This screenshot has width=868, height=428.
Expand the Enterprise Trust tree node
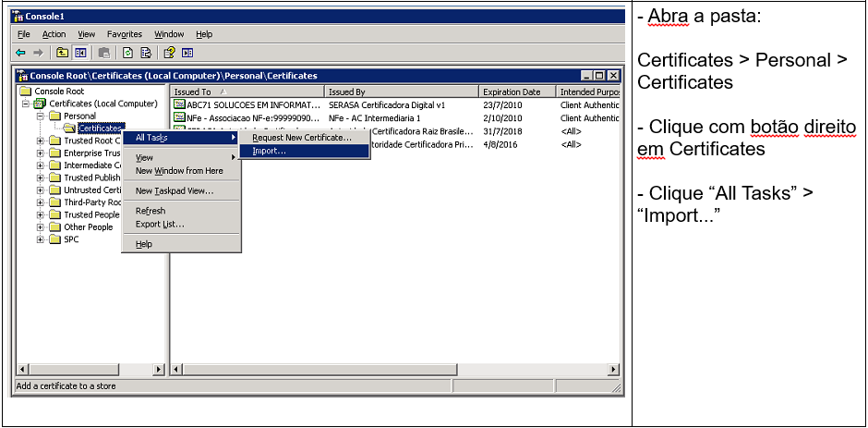coord(40,153)
